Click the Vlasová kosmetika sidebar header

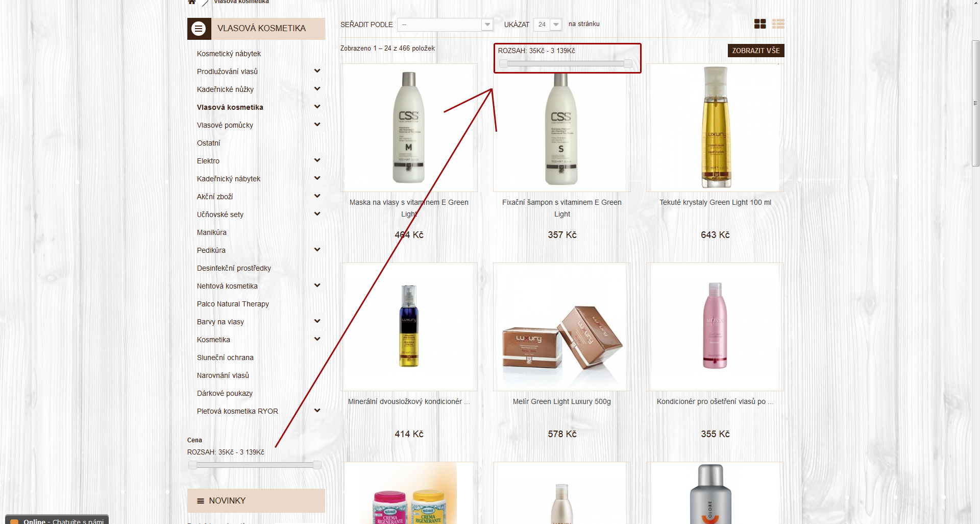click(256, 29)
